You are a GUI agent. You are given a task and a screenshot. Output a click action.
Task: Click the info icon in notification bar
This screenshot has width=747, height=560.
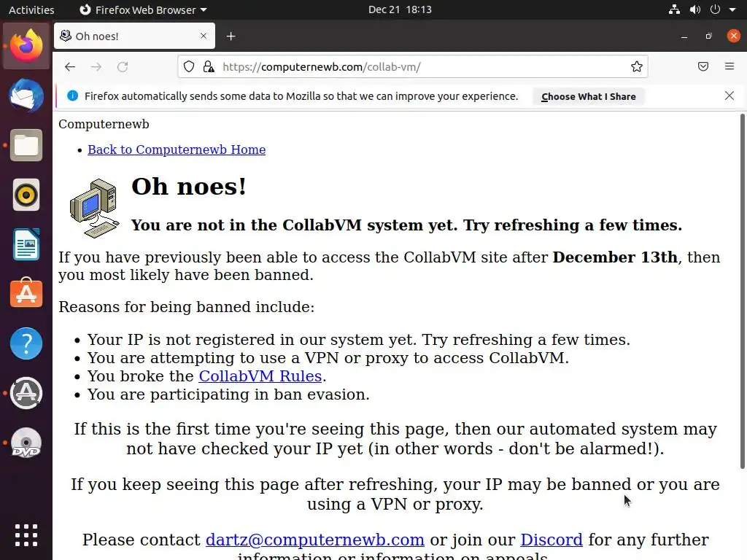point(72,96)
